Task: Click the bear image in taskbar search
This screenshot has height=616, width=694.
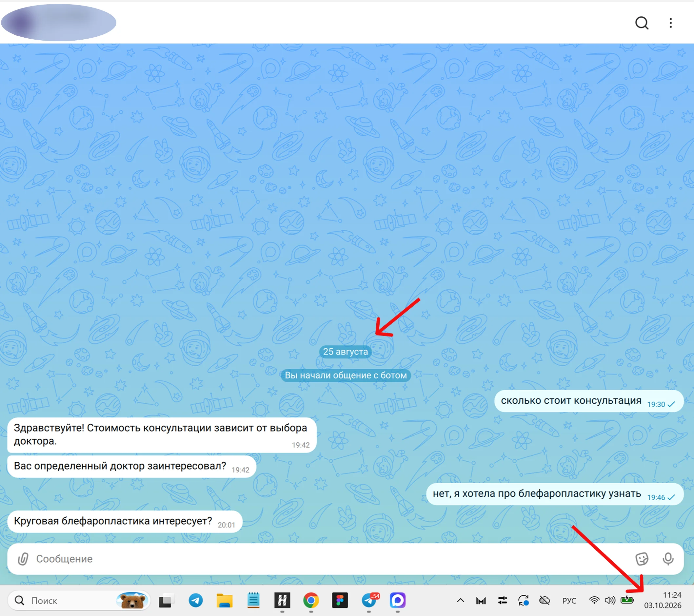Action: pos(132,601)
